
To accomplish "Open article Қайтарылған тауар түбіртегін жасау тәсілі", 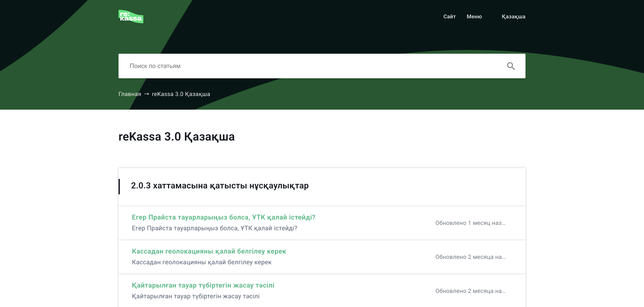I will pos(203,285).
